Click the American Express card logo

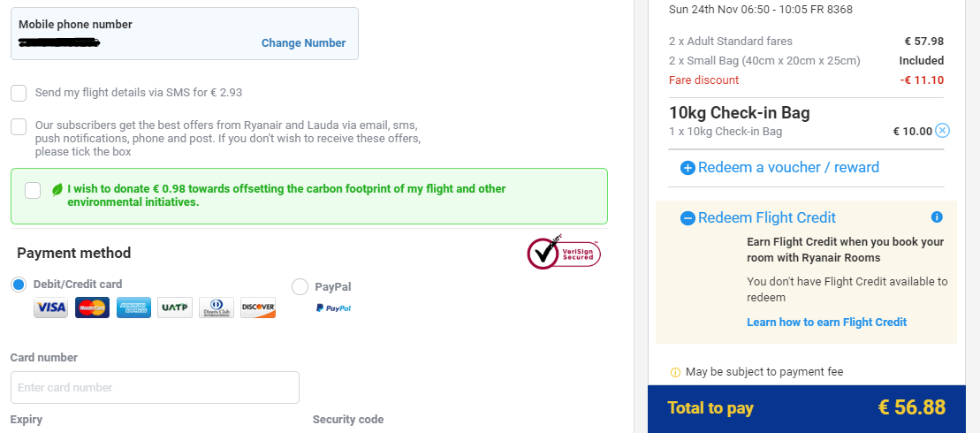pyautogui.click(x=133, y=308)
